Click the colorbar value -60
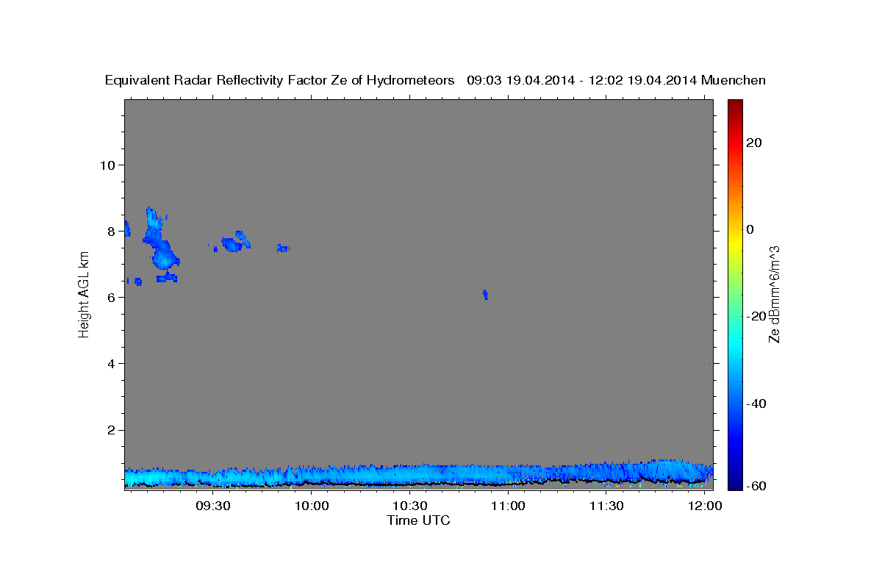Screen dimensions: 882x588 point(757,486)
